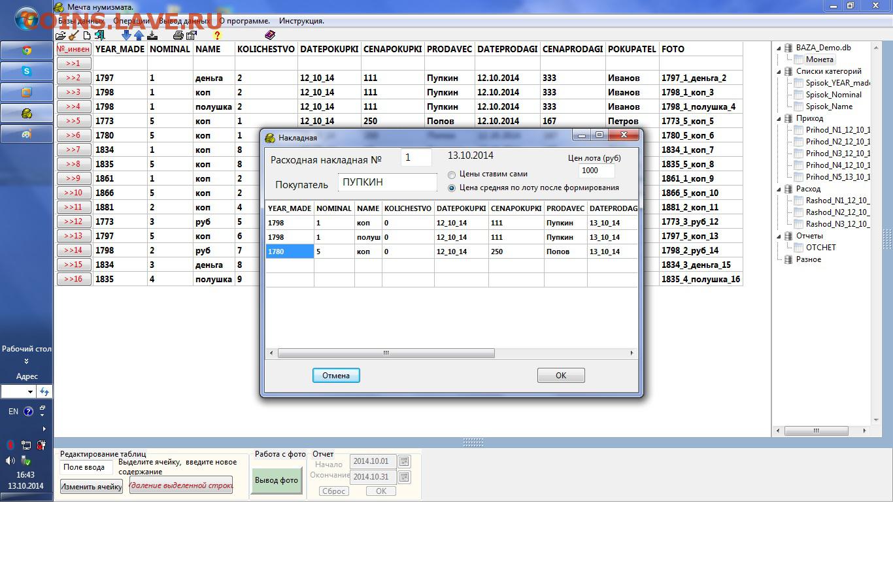Select 'Цена средняя по лоту' radio option
The image size is (893, 588).
tap(452, 188)
